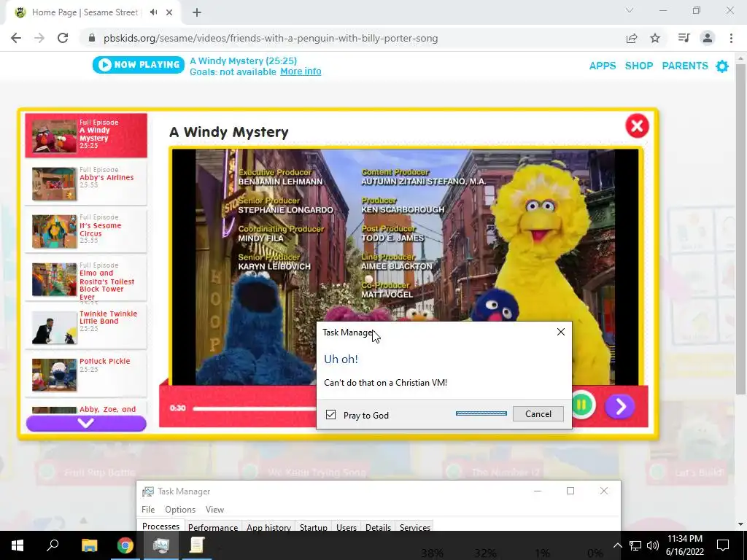Close the Uh oh dialog with X
The height and width of the screenshot is (560, 747).
[x=561, y=332]
